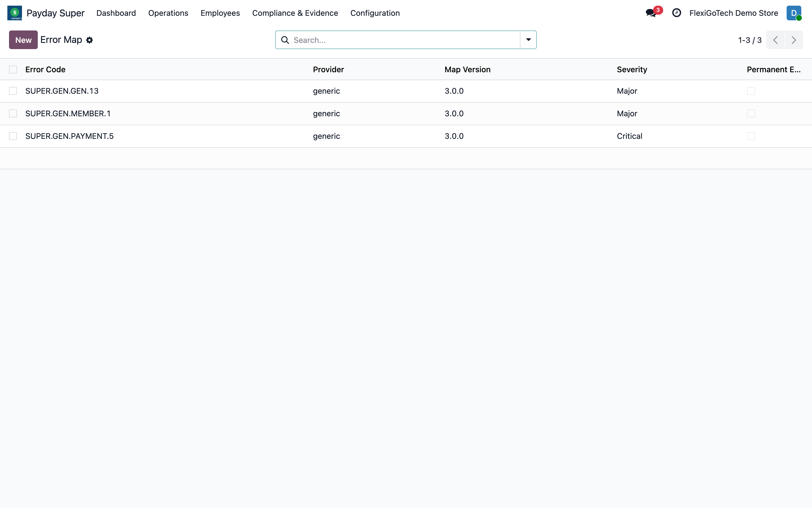Open the Employees menu
Viewport: 812px width, 508px height.
[220, 13]
